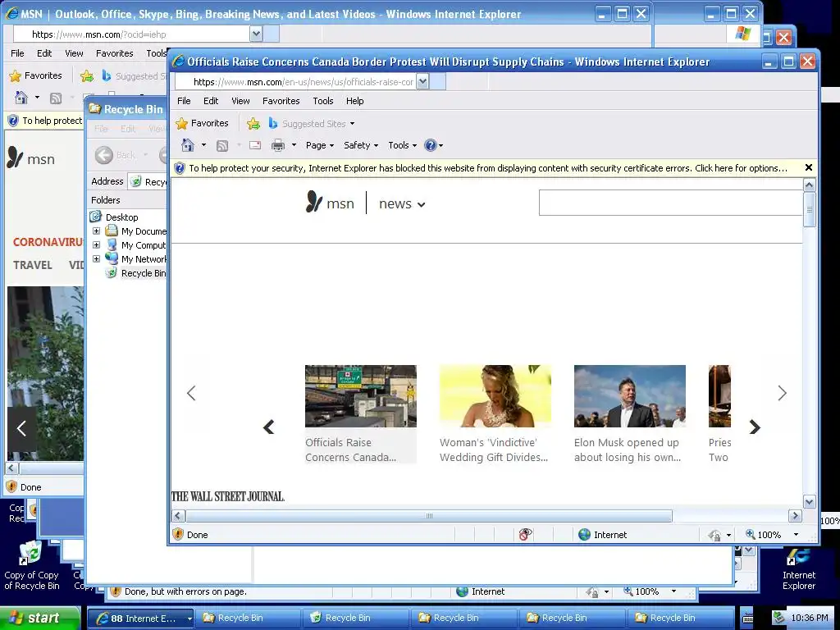Open the address bar dropdown in front IE window

coord(422,81)
